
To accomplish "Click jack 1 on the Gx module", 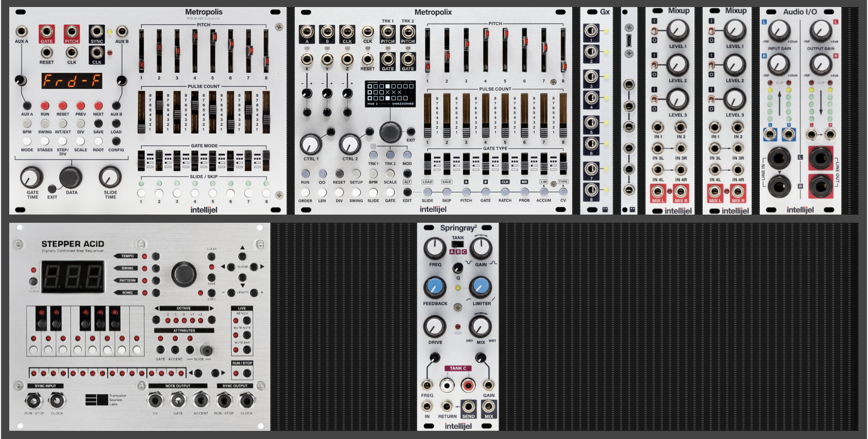I will [x=591, y=32].
